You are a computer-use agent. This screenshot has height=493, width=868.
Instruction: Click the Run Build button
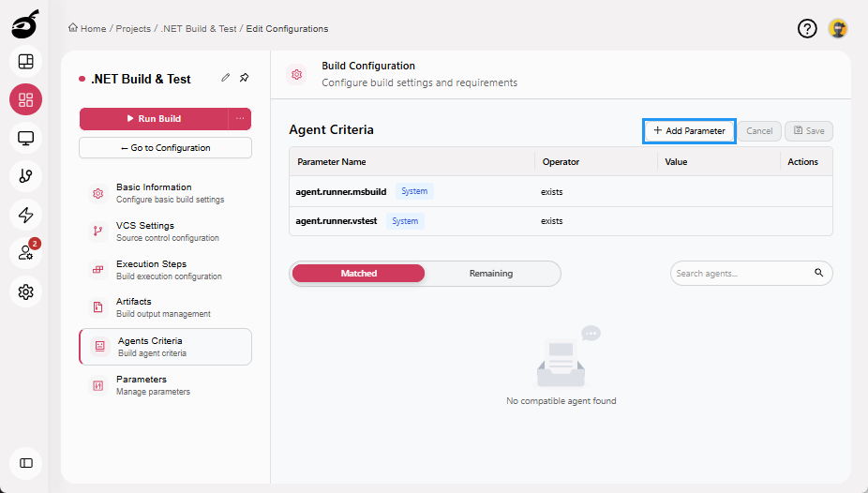click(x=154, y=118)
